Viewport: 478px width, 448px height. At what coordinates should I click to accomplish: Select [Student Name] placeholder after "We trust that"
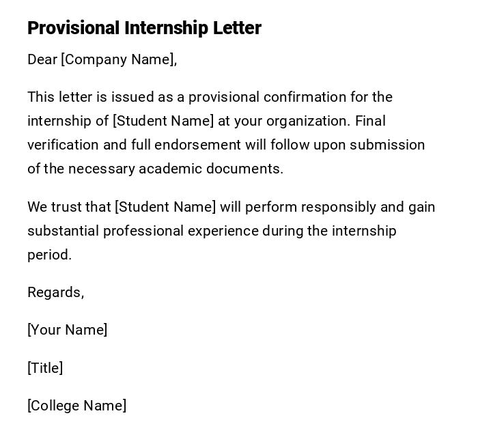(165, 207)
